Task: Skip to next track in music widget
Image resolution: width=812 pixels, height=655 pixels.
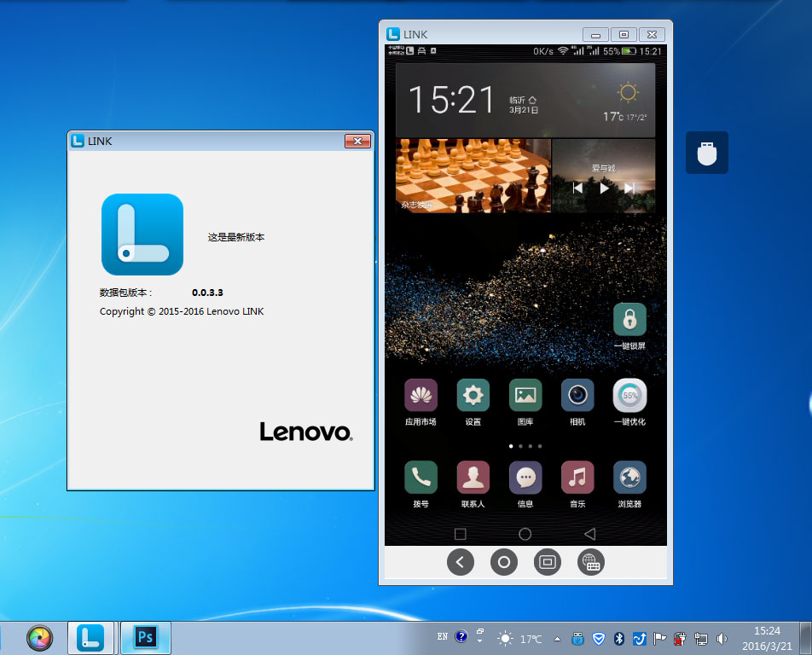Action: [629, 188]
